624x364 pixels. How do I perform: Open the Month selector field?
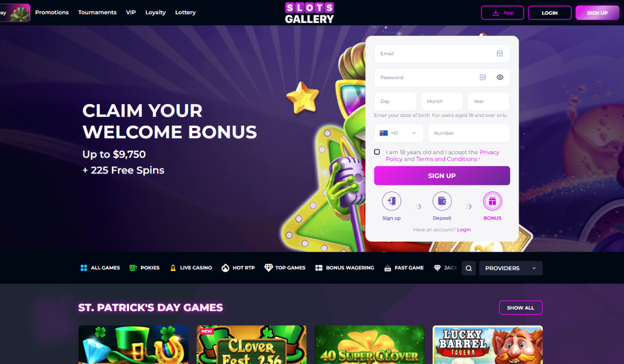point(441,101)
